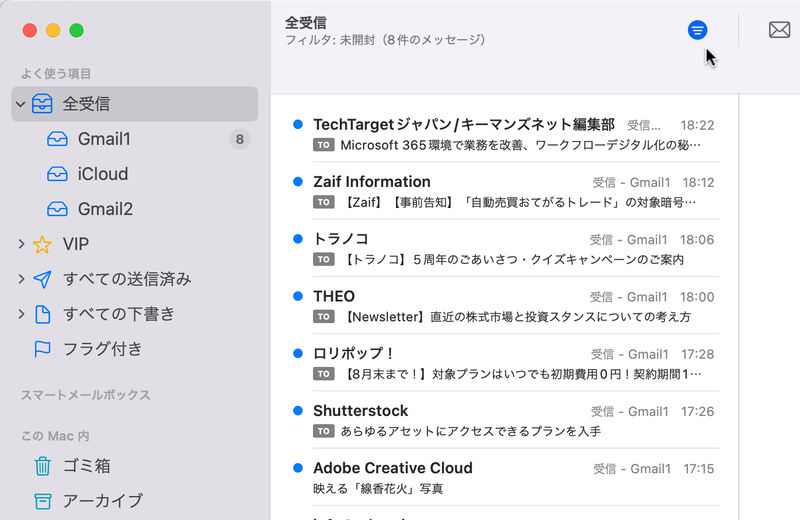This screenshot has height=520, width=800.
Task: Click the drafts document icon
Action: tap(42, 314)
